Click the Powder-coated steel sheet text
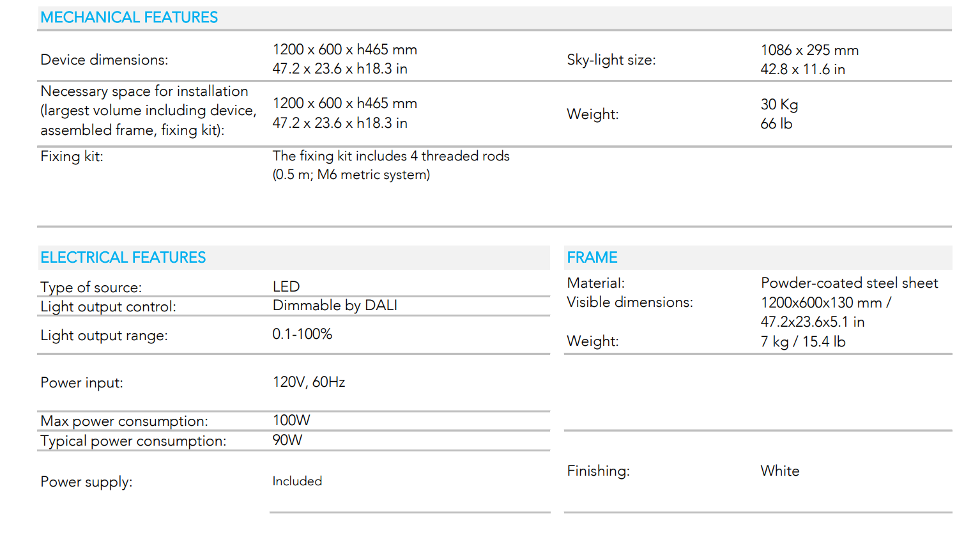 (x=849, y=283)
